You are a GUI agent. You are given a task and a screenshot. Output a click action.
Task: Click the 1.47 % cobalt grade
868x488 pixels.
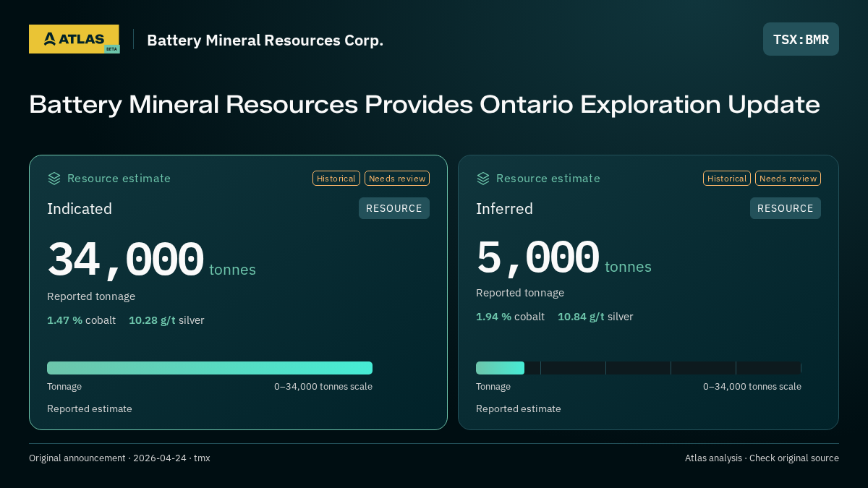click(x=81, y=320)
